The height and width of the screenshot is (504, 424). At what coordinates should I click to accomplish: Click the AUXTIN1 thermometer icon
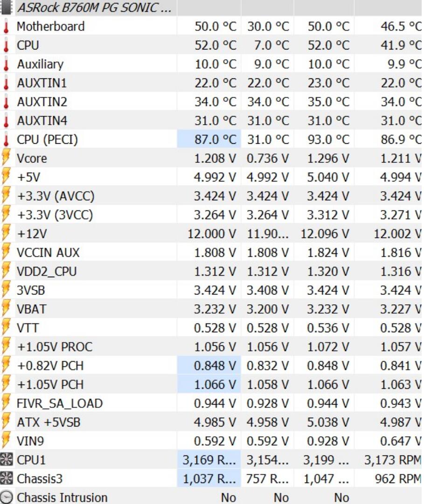[x=6, y=83]
